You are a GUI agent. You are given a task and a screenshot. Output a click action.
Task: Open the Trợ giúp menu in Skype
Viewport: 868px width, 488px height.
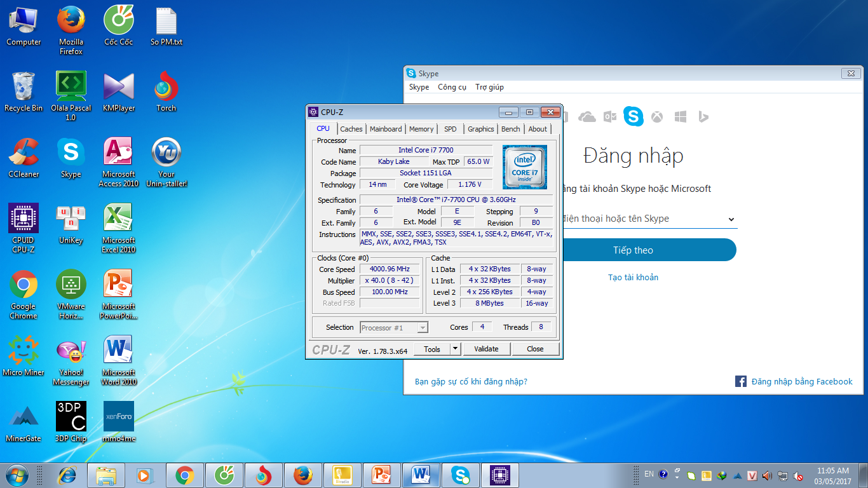(x=490, y=87)
